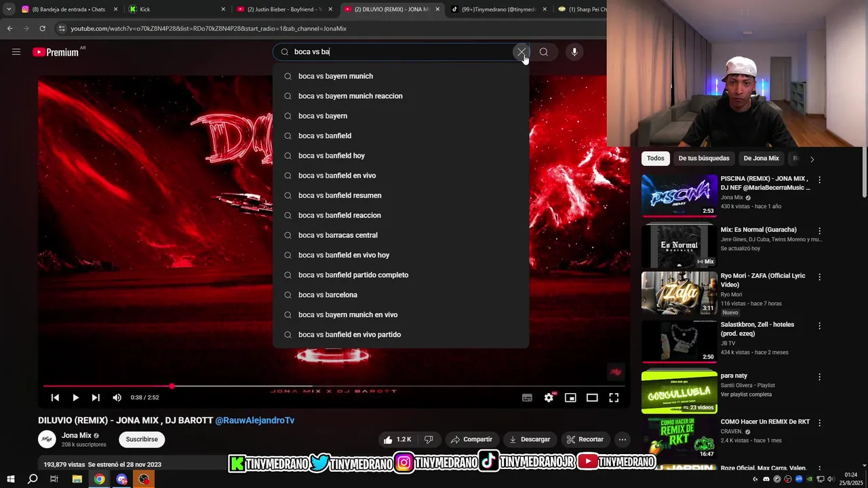This screenshot has height=488, width=868.
Task: Enable miniplayer mode
Action: (x=570, y=398)
